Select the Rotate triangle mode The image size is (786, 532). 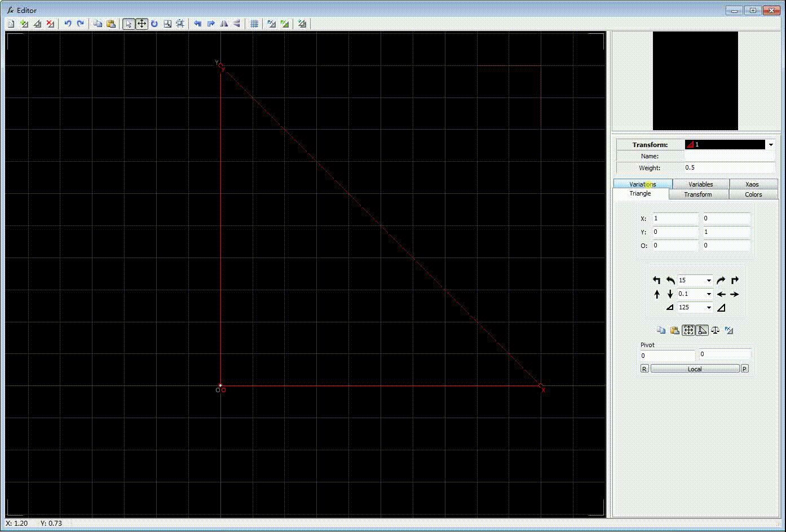click(x=154, y=24)
